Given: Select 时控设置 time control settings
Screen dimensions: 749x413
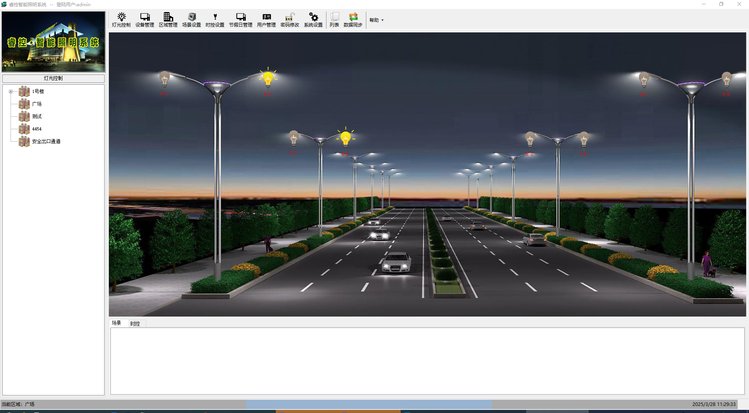Looking at the screenshot, I should [x=215, y=19].
